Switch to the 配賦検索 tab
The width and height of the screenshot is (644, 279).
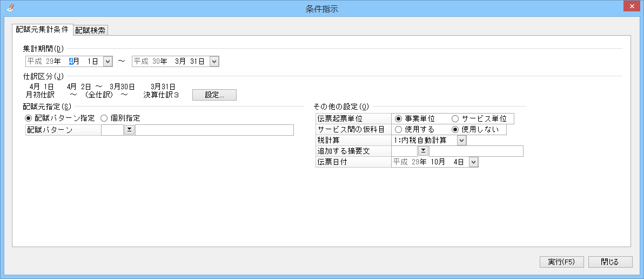coord(90,30)
